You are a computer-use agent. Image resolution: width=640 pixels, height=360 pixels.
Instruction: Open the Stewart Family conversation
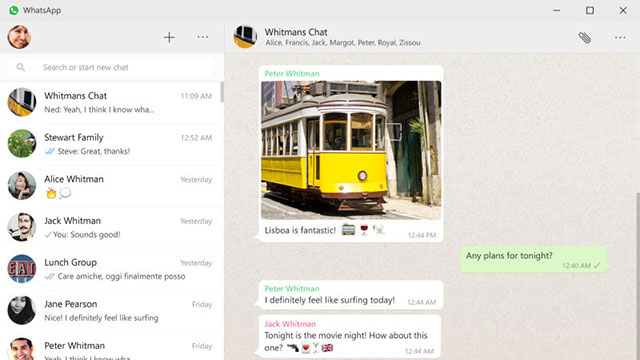(x=111, y=144)
